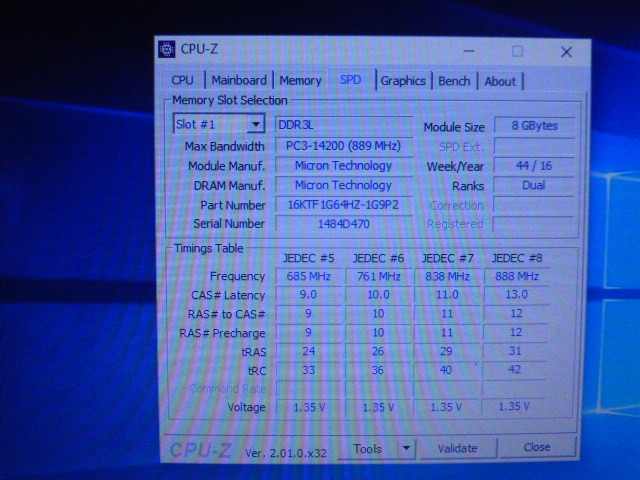Viewport: 640px width, 480px height.
Task: Click the JEDEC #5 column header
Action: click(309, 258)
